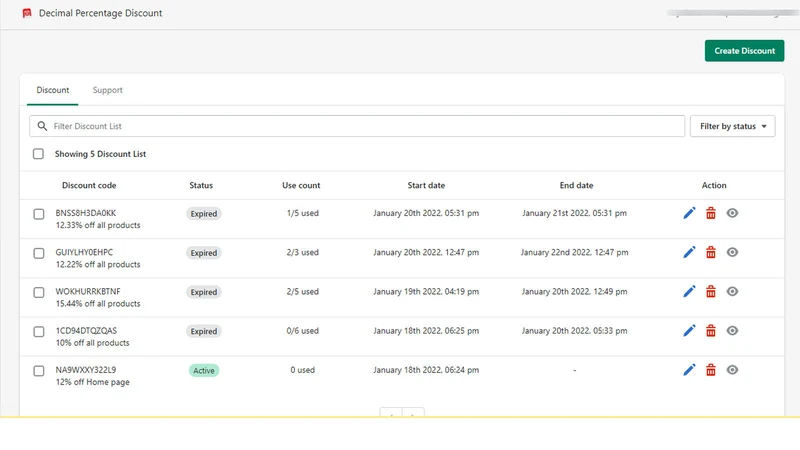
Task: View discount 1CD94DTQZQAS with eye icon
Action: point(732,331)
